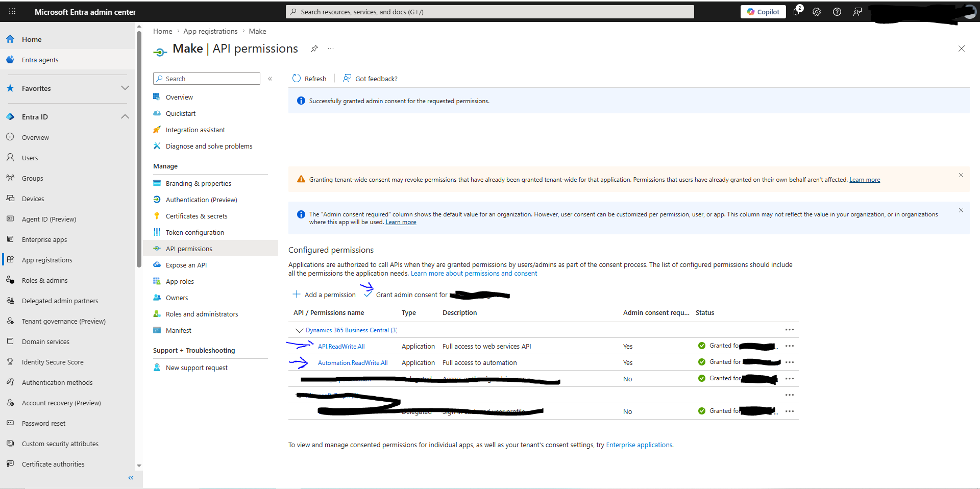Refresh the API permissions list
The image size is (980, 489).
[x=309, y=79]
